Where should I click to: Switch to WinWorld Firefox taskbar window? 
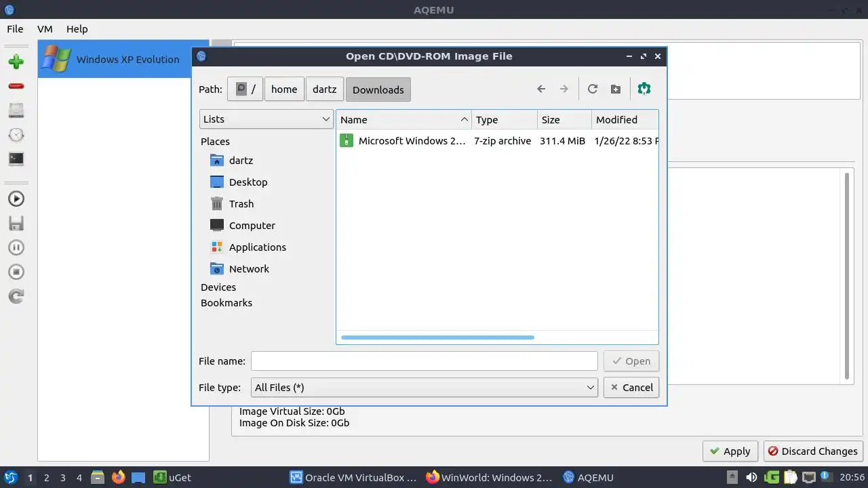489,478
